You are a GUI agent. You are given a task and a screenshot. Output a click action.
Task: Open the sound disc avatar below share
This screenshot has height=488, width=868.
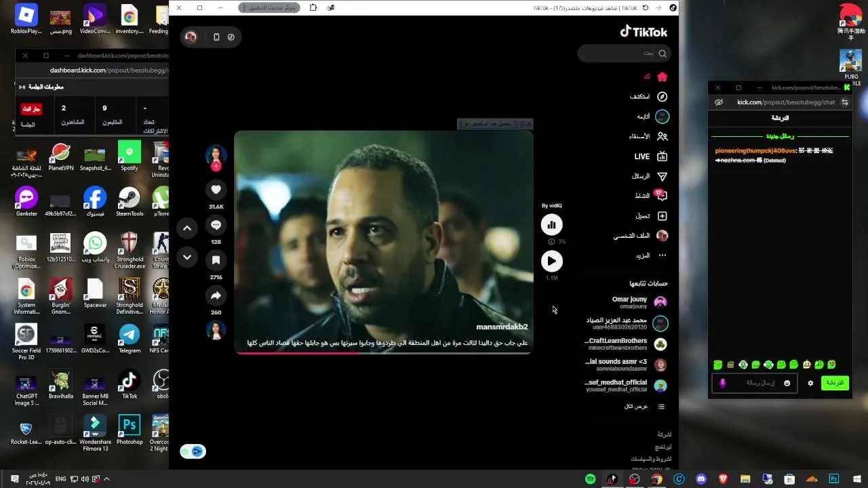pyautogui.click(x=216, y=330)
